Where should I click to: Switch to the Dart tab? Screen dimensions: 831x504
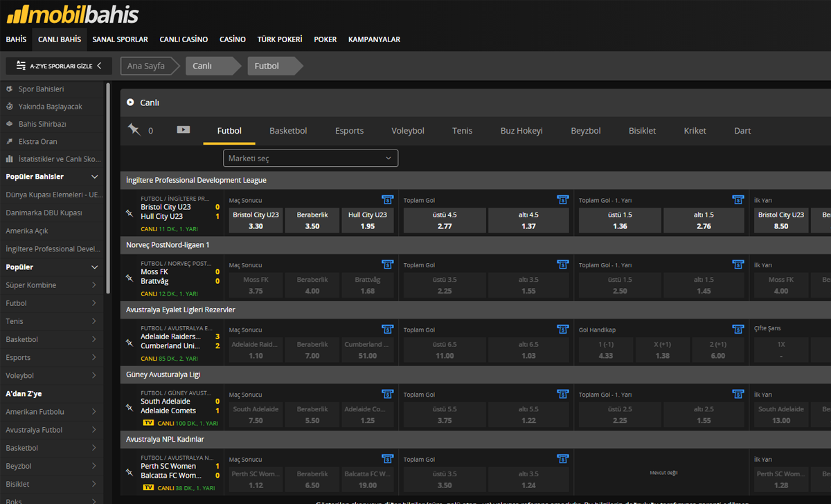742,130
